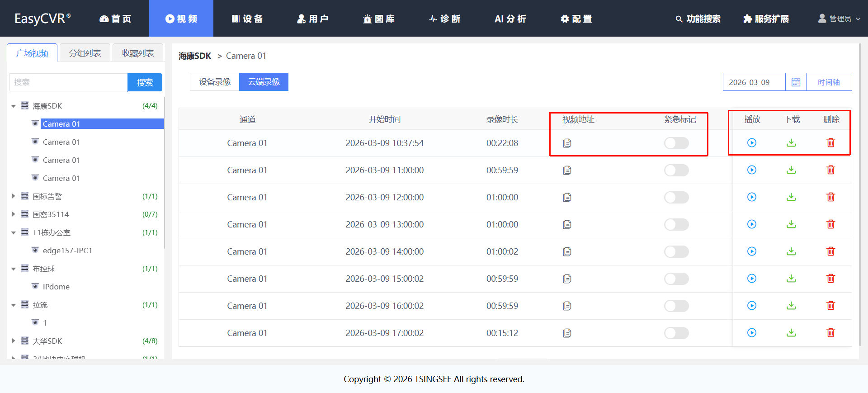Switch to the 设备录像 tab
868x393 pixels.
point(215,82)
